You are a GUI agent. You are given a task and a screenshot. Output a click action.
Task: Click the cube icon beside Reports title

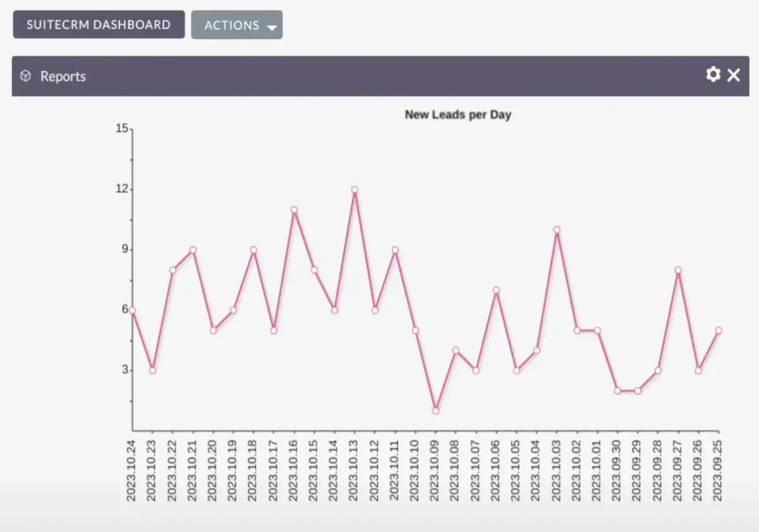click(x=25, y=75)
